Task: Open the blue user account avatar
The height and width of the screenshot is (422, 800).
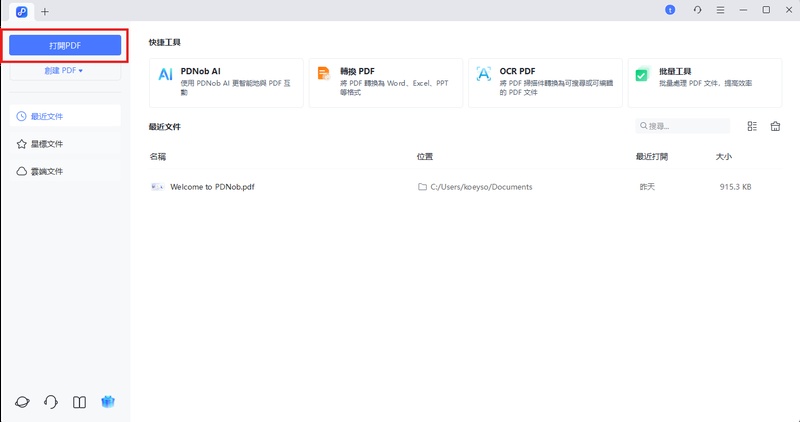Action: pyautogui.click(x=671, y=10)
